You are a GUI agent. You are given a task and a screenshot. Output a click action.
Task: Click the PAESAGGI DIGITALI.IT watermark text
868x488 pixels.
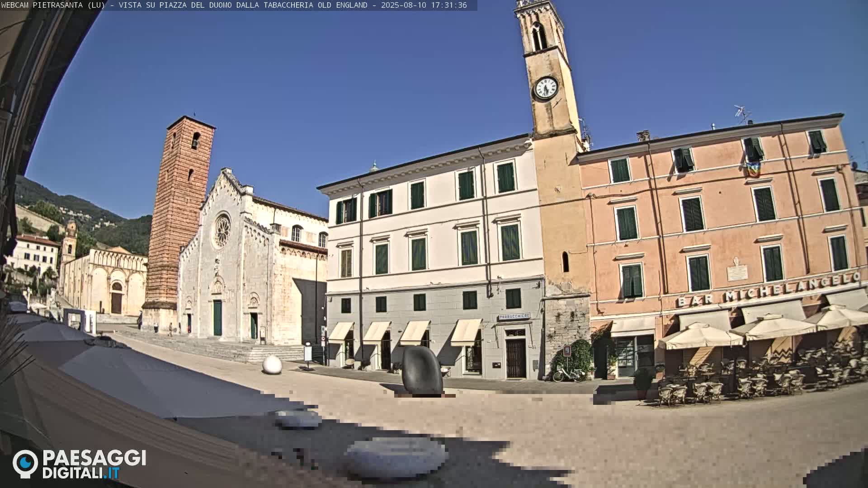point(94,465)
